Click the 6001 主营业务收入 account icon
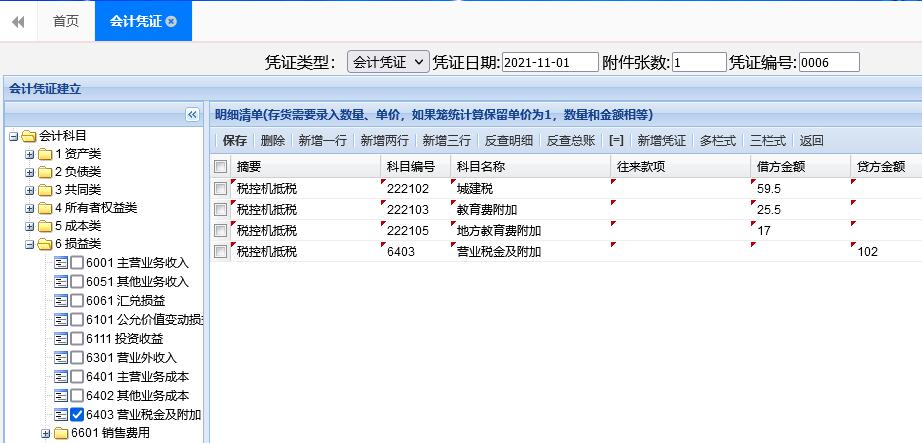Image resolution: width=922 pixels, height=443 pixels. [x=61, y=263]
